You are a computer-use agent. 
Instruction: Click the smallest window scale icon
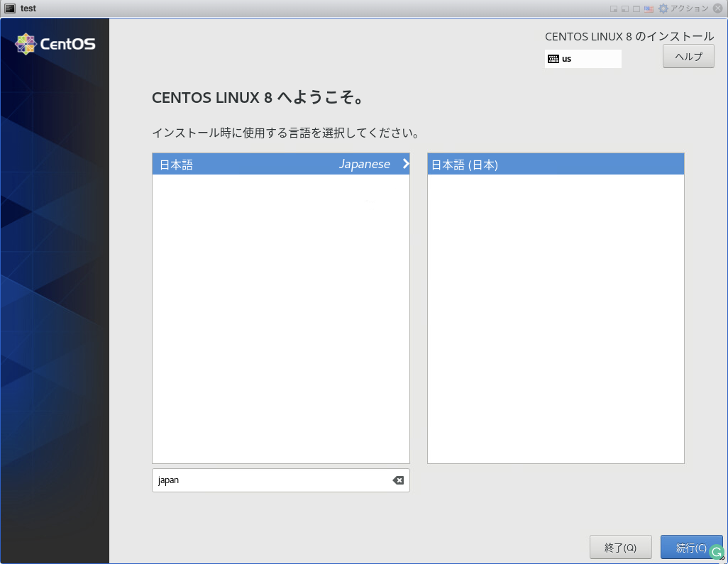coord(614,9)
